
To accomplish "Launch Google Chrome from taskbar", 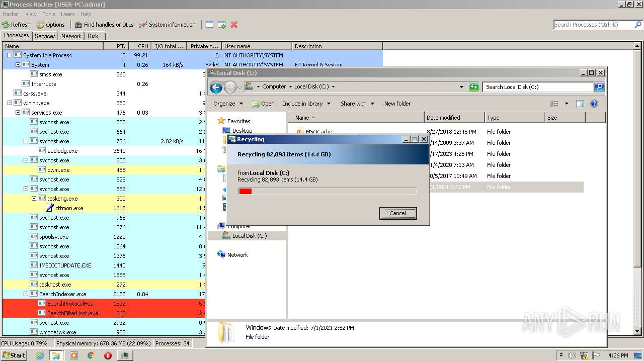I will (91, 355).
